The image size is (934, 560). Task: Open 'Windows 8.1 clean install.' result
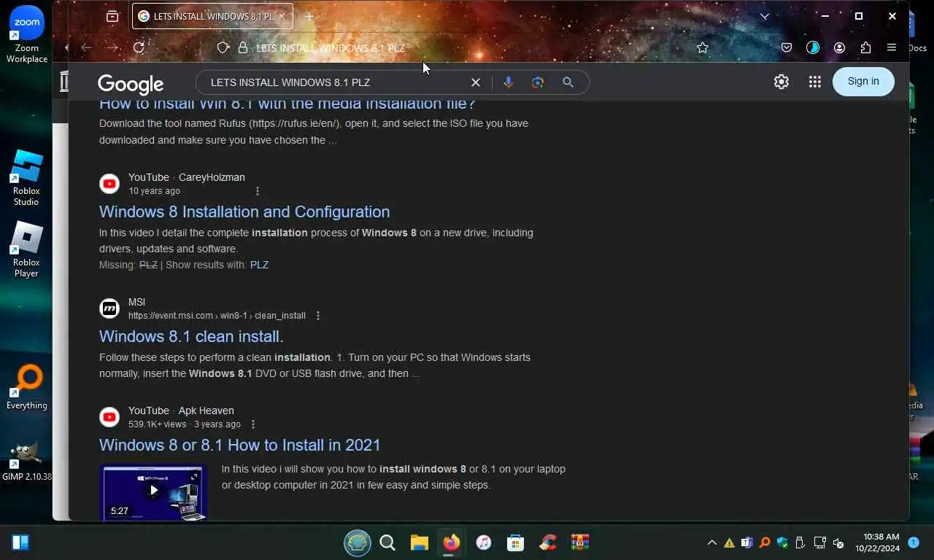(191, 336)
